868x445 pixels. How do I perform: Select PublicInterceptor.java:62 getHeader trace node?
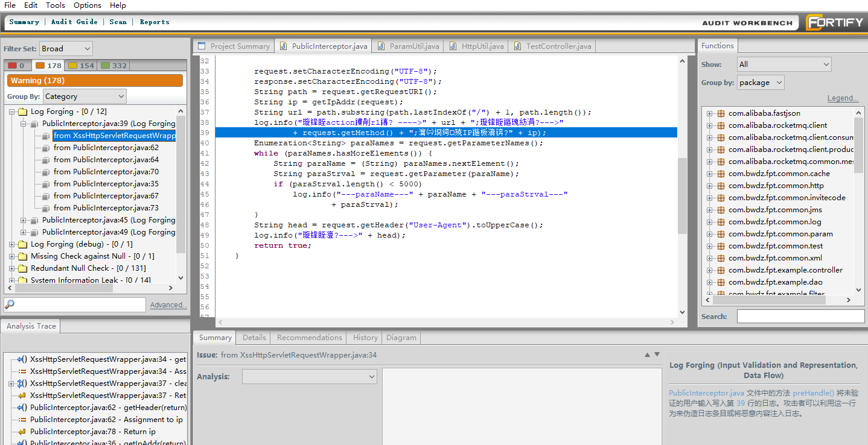pyautogui.click(x=108, y=408)
